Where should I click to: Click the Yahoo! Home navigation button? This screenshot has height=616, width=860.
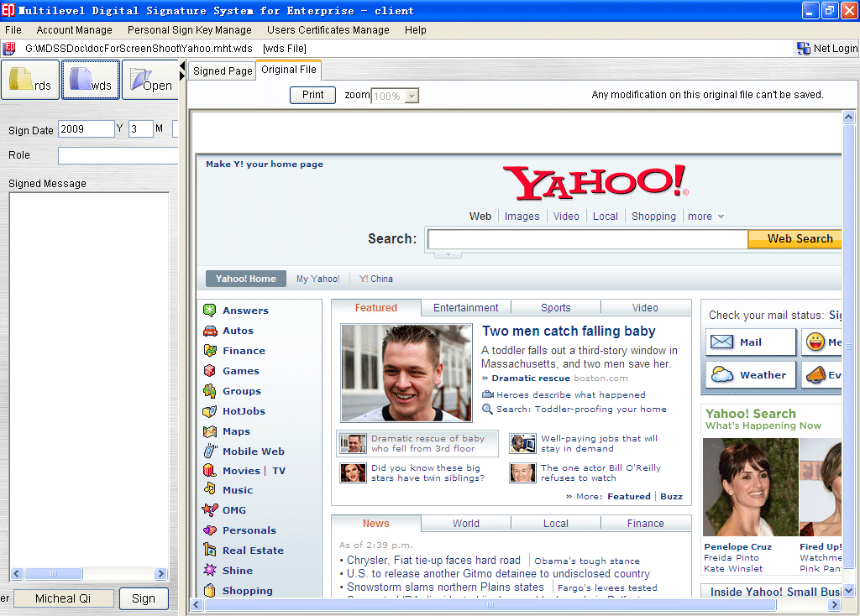coord(246,279)
